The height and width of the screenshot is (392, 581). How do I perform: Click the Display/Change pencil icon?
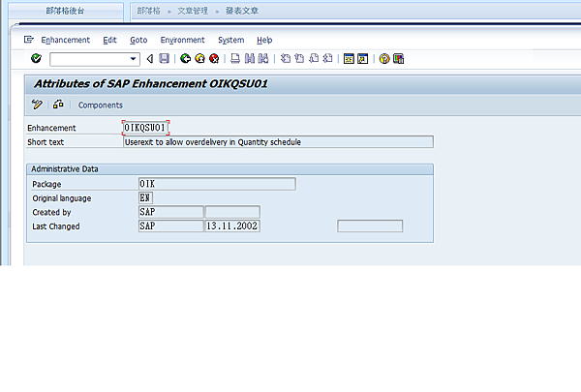[x=37, y=105]
